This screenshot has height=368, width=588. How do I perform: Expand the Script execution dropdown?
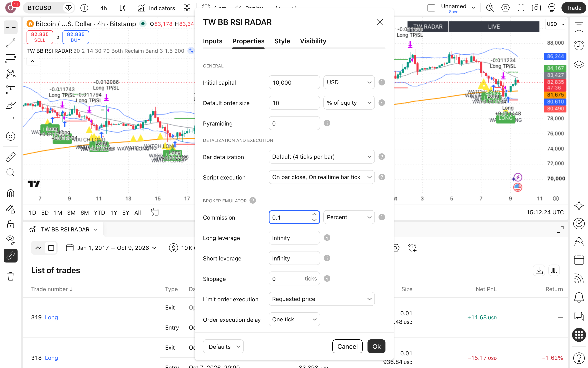coord(321,177)
